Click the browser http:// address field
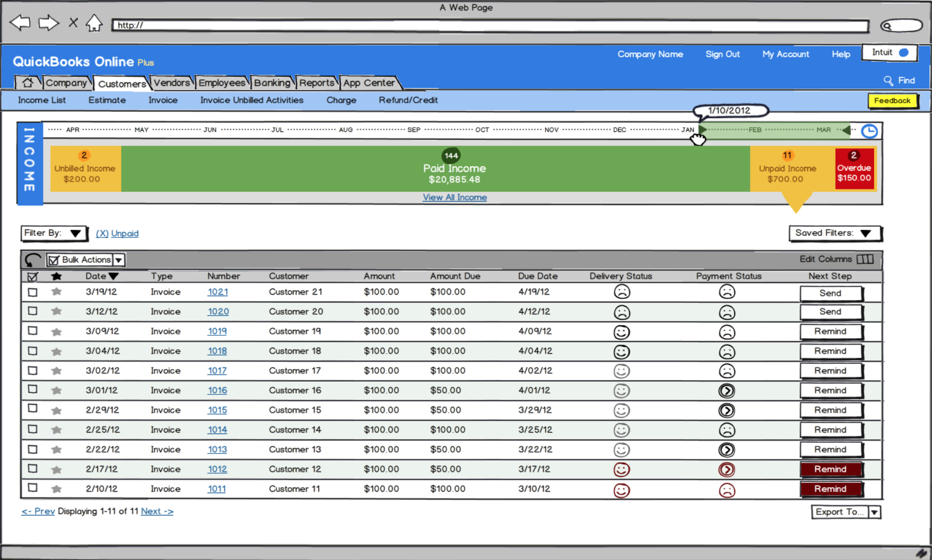Viewport: 932px width, 560px height. click(x=490, y=25)
